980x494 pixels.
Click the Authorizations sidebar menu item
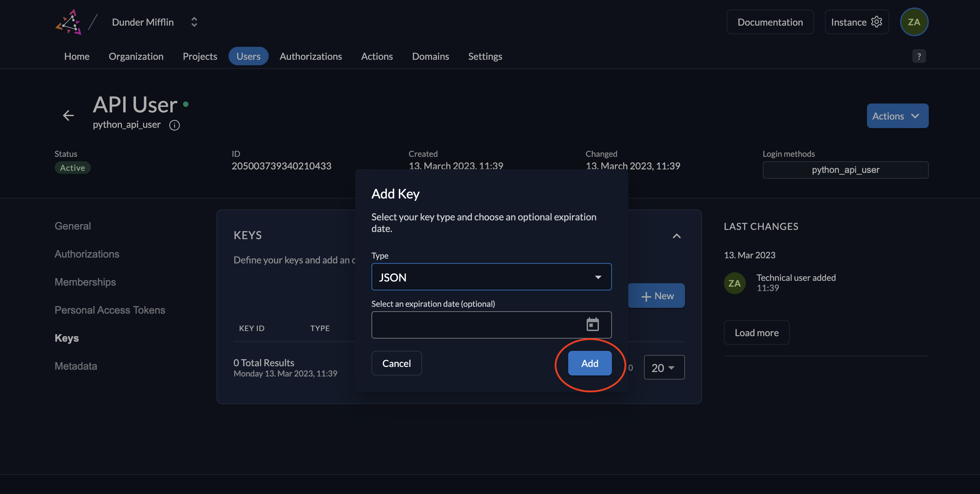(87, 253)
